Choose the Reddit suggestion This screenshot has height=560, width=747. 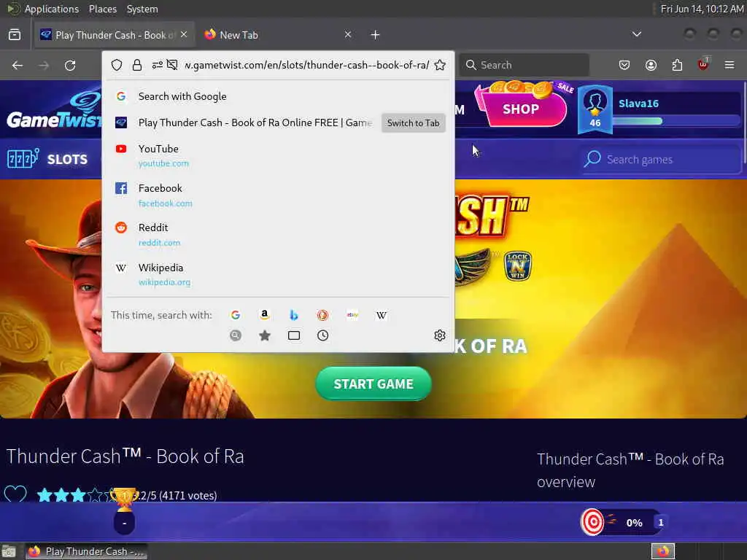click(278, 235)
